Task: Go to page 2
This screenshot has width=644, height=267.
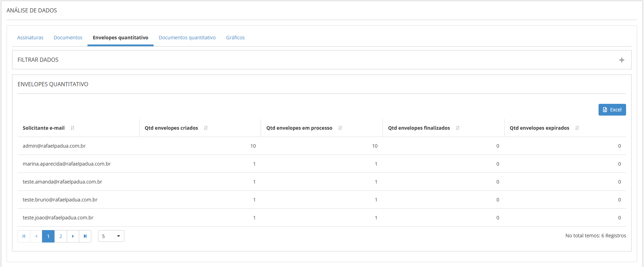Action: (61, 236)
